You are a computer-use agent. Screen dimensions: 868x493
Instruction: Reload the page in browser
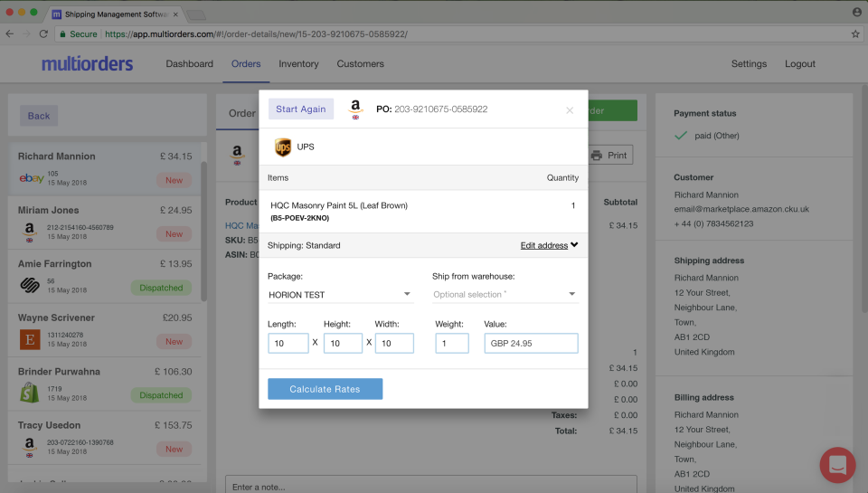pyautogui.click(x=43, y=33)
